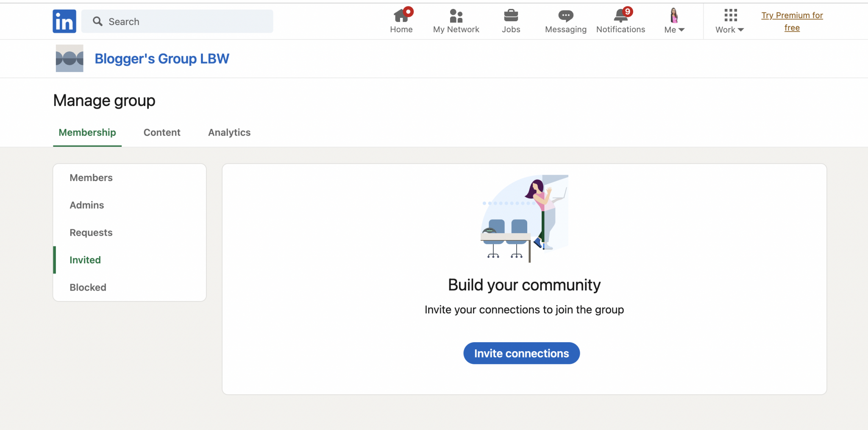Switch to the Content tab
This screenshot has width=868, height=430.
(162, 132)
